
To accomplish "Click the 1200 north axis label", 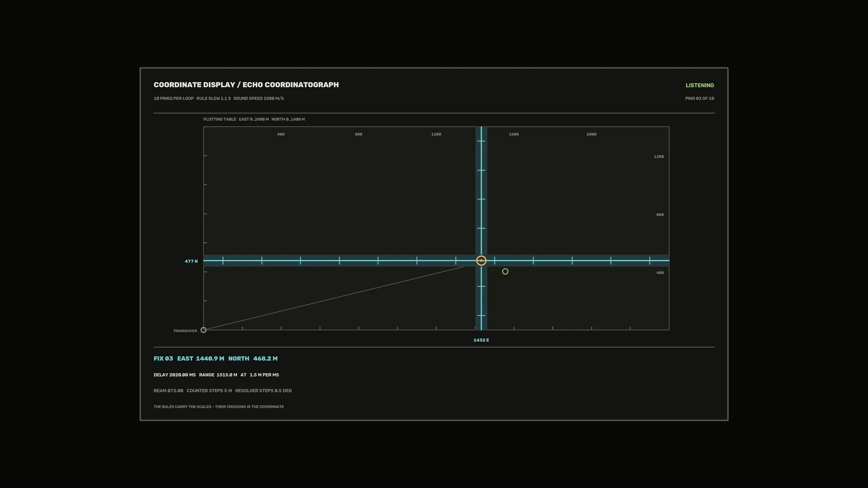I will [x=659, y=157].
